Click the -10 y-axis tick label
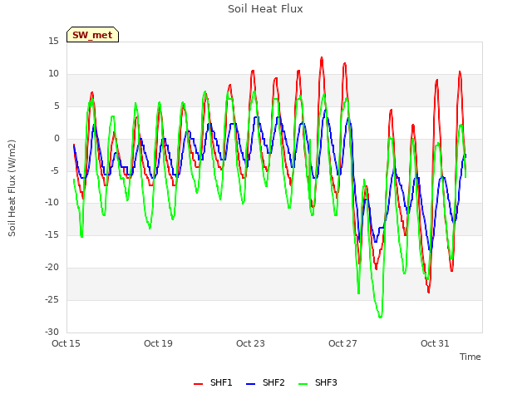 52,203
